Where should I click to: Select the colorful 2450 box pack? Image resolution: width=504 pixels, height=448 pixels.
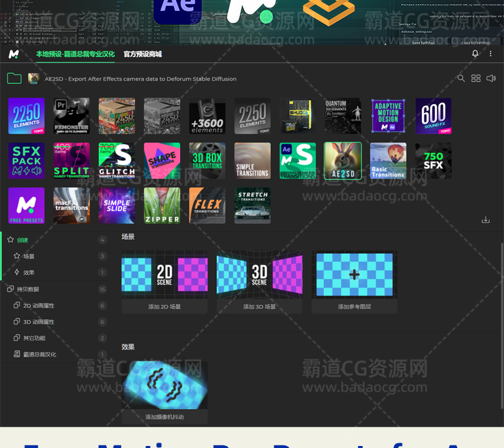coord(117,116)
